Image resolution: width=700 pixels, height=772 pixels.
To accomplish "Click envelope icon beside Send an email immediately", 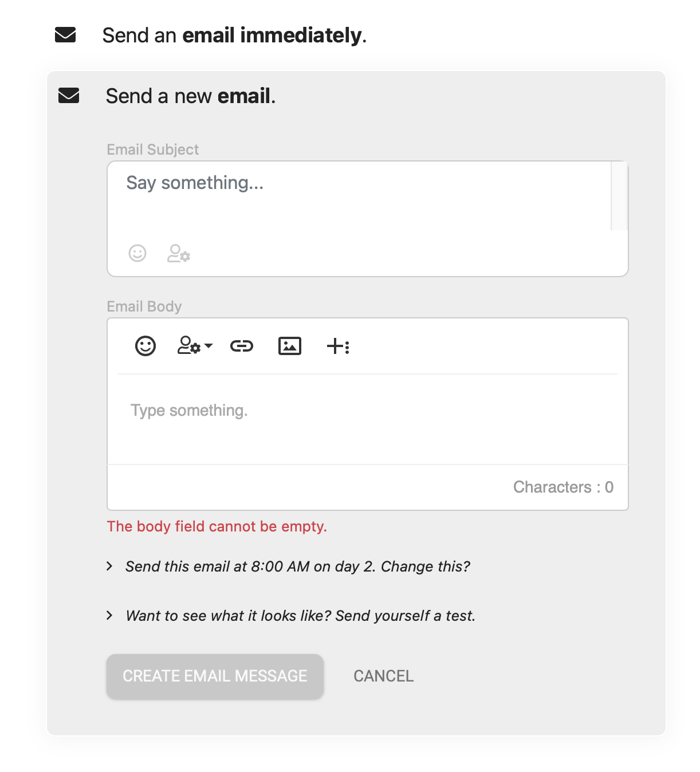I will [x=65, y=35].
